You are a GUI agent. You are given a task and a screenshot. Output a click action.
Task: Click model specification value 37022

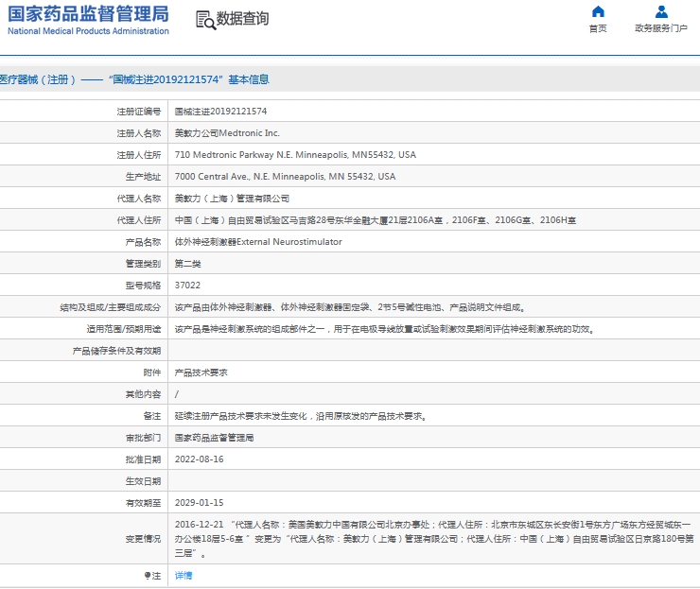point(187,286)
